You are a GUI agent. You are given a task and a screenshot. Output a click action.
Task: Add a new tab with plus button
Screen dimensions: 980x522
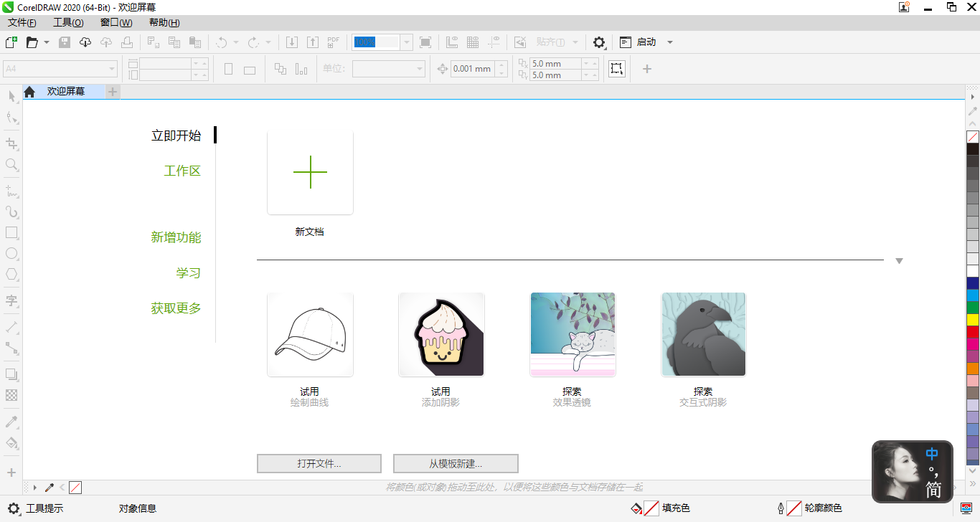click(x=113, y=92)
